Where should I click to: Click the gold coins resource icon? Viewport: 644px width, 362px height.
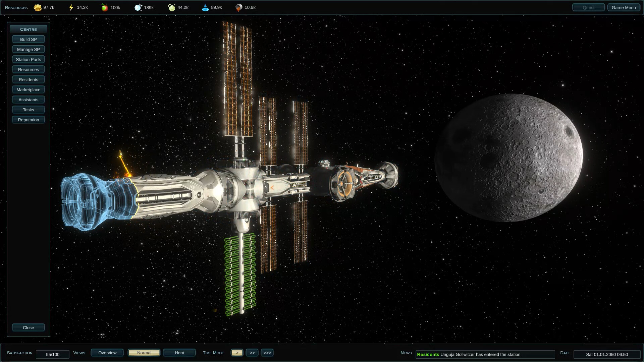pyautogui.click(x=37, y=7)
